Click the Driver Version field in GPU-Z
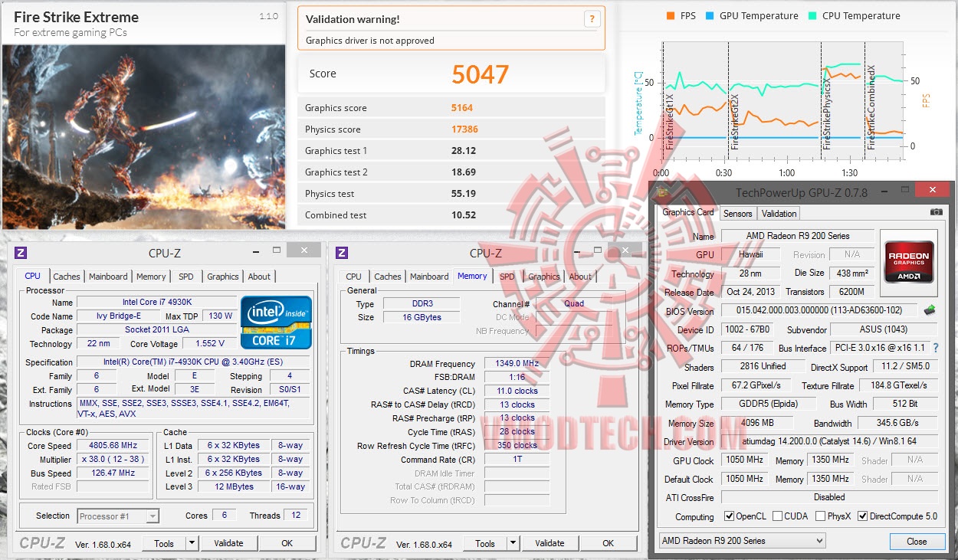This screenshot has height=560, width=958. point(830,441)
